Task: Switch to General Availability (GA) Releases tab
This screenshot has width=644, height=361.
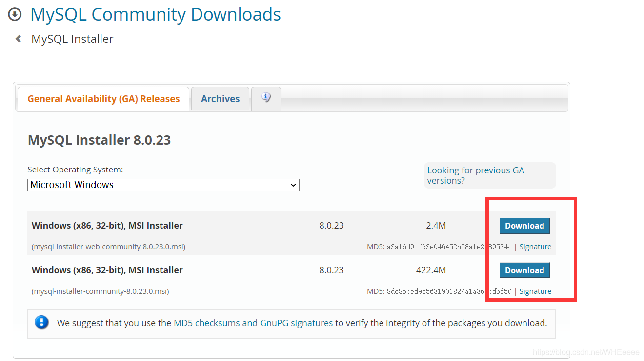Action: tap(103, 99)
